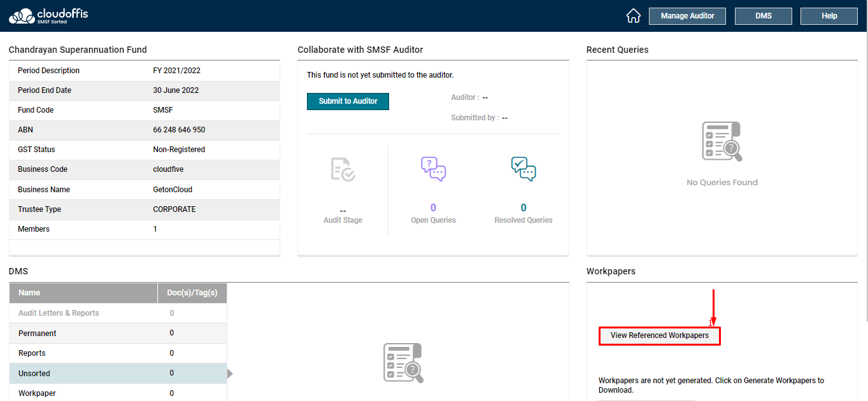The image size is (868, 401).
Task: Click the Resolved Queries count zero
Action: (523, 208)
